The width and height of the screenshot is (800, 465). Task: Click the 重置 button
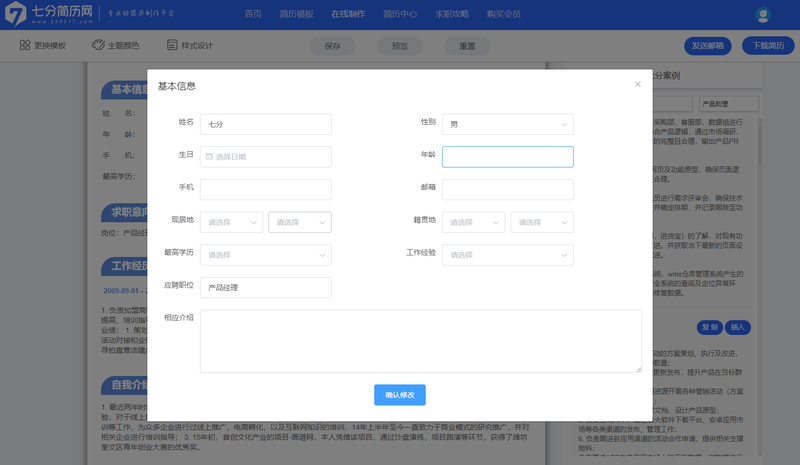tap(467, 46)
